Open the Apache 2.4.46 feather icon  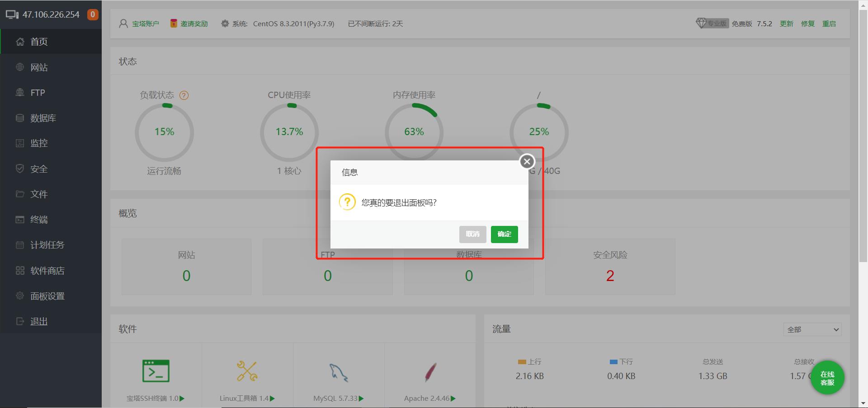coord(430,372)
